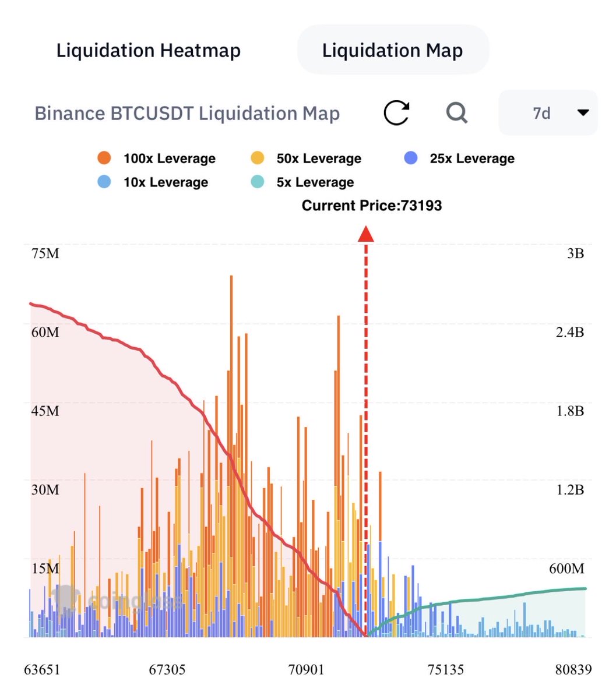Switch to the Liquidation Heatmap tab
The height and width of the screenshot is (699, 616).
[147, 51]
